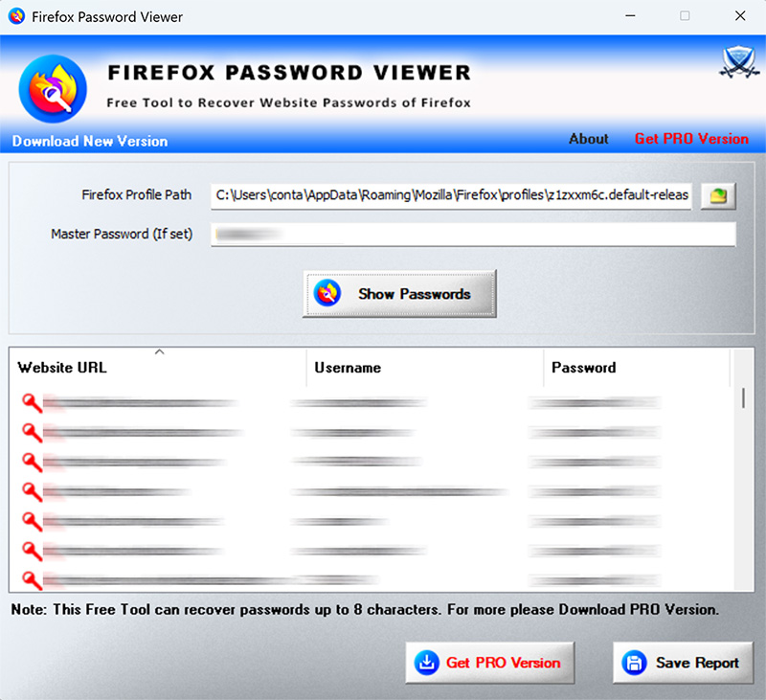Screen dimensions: 766x700
Task: Open Get PRO Version in top menu bar
Action: pyautogui.click(x=691, y=139)
